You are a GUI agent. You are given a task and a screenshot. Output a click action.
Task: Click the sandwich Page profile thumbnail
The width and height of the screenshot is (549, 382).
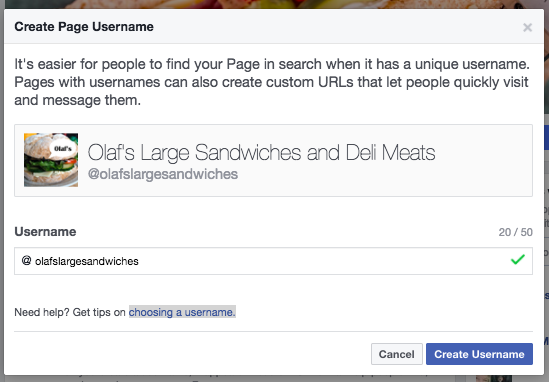[51, 160]
